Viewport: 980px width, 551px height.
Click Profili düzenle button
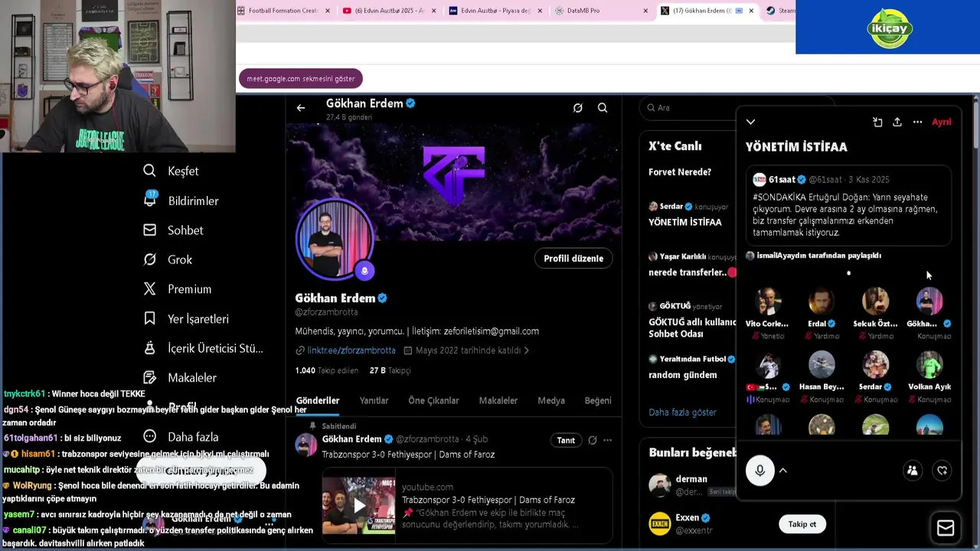point(573,258)
